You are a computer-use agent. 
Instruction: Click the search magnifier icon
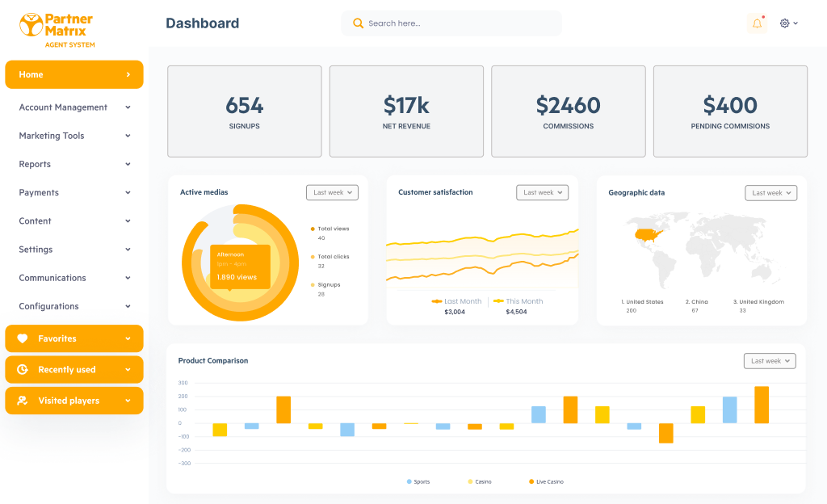pyautogui.click(x=358, y=23)
